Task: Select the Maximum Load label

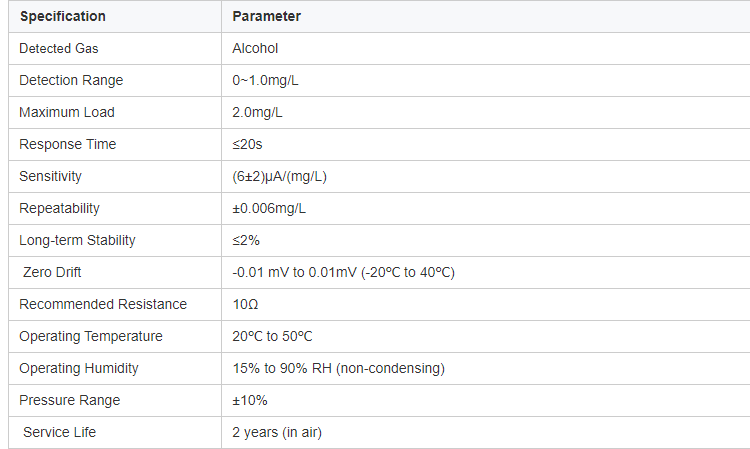Action: click(x=67, y=112)
